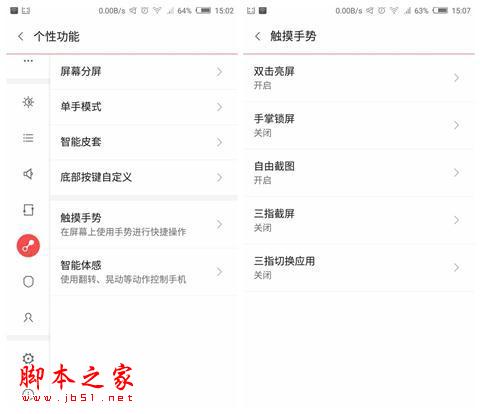Tap chevron on 三指切换应用 row

point(456,267)
